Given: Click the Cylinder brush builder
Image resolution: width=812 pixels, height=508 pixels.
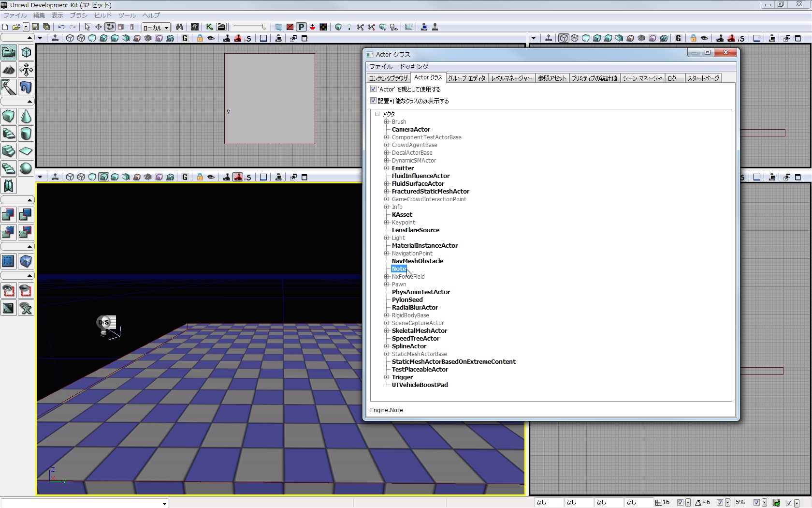Looking at the screenshot, I should (x=26, y=134).
